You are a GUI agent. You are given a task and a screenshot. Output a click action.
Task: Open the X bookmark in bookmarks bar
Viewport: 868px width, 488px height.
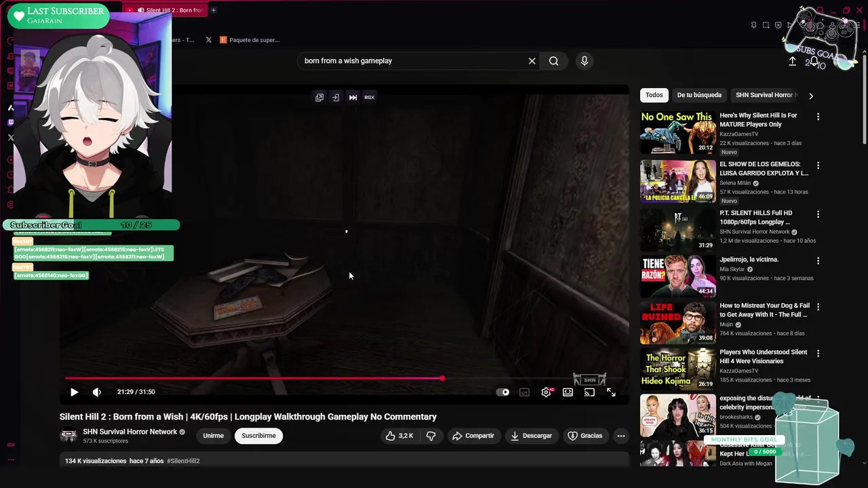coord(208,40)
